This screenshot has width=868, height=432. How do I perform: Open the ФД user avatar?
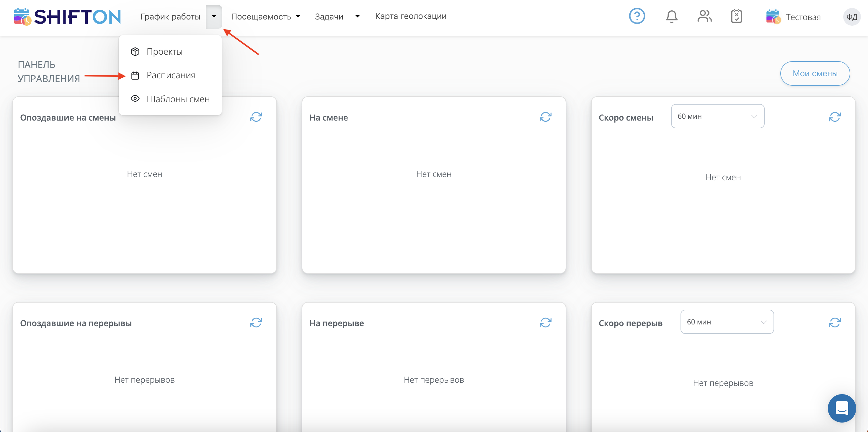851,17
